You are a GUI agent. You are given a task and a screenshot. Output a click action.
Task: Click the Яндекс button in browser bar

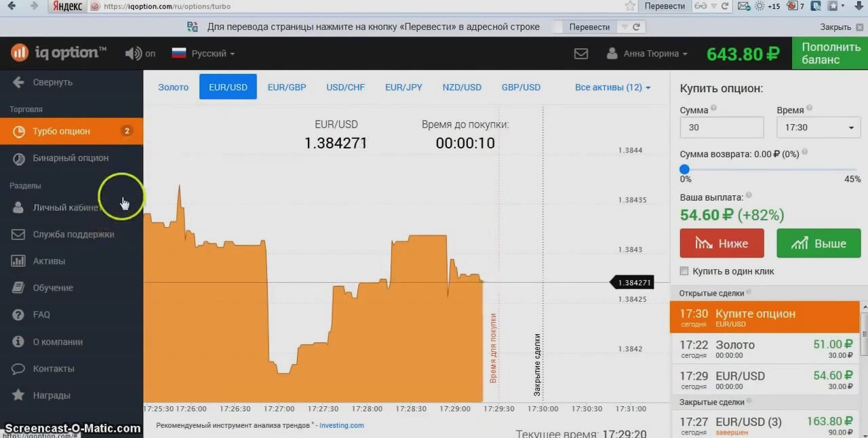(68, 6)
